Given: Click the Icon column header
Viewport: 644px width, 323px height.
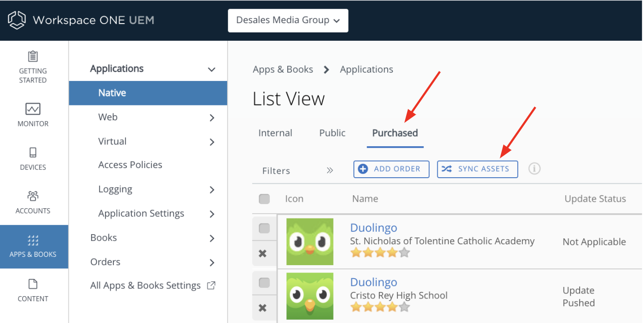Looking at the screenshot, I should click(x=294, y=199).
